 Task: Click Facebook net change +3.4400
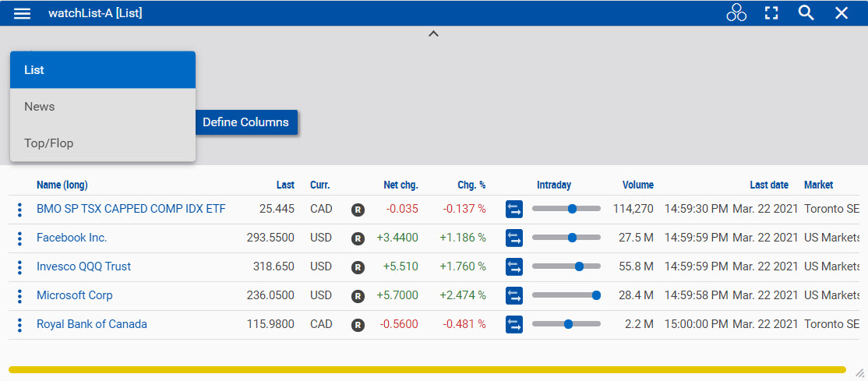click(x=397, y=238)
